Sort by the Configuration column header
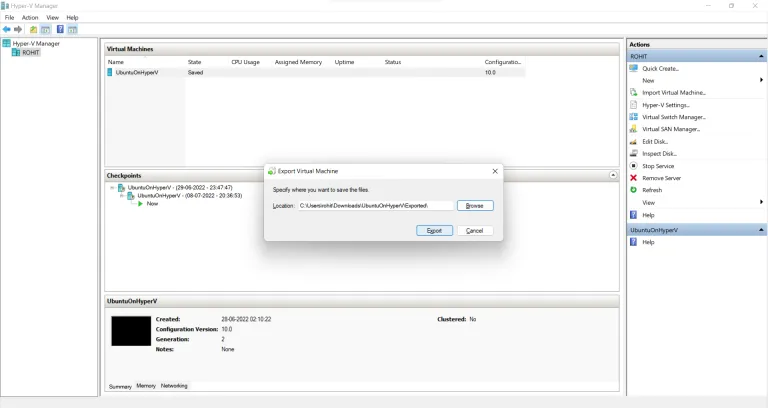 pyautogui.click(x=504, y=62)
